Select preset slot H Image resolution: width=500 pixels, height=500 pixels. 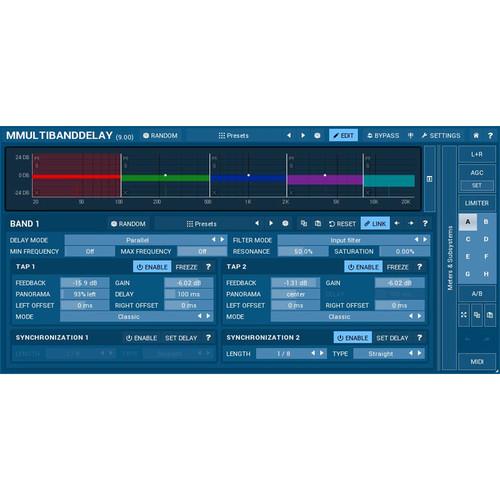486,274
